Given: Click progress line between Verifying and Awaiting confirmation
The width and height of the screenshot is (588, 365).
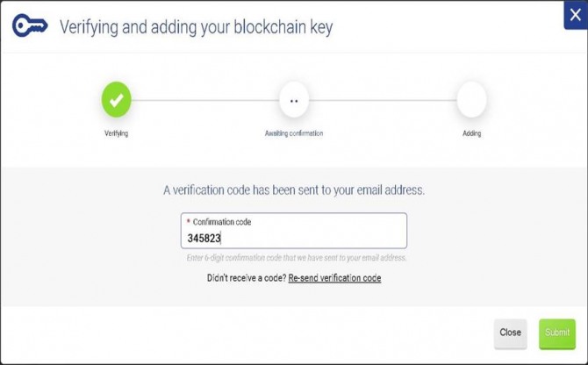Looking at the screenshot, I should point(205,100).
